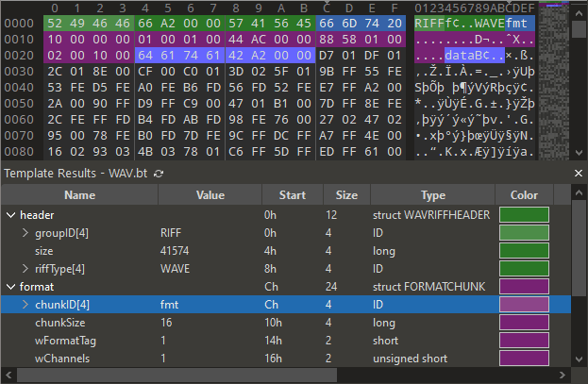Viewport: 588px width, 384px height.
Task: Collapse the header struct node
Action: click(x=11, y=215)
